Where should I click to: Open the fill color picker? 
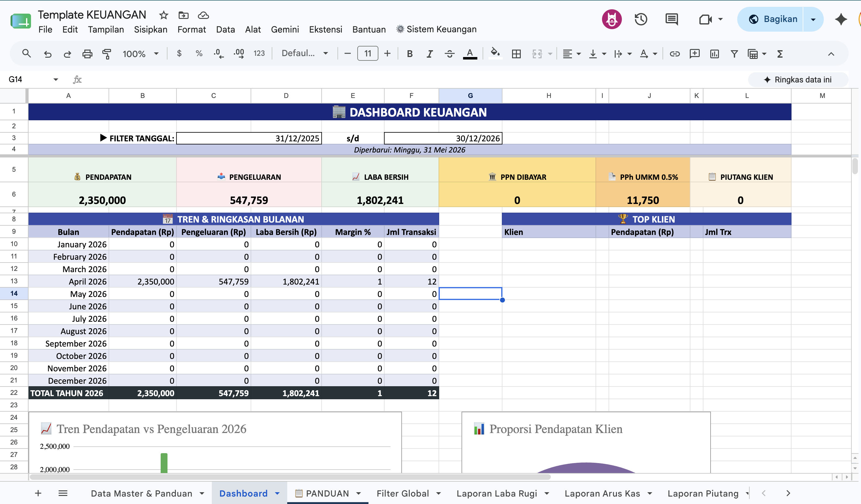(x=495, y=54)
